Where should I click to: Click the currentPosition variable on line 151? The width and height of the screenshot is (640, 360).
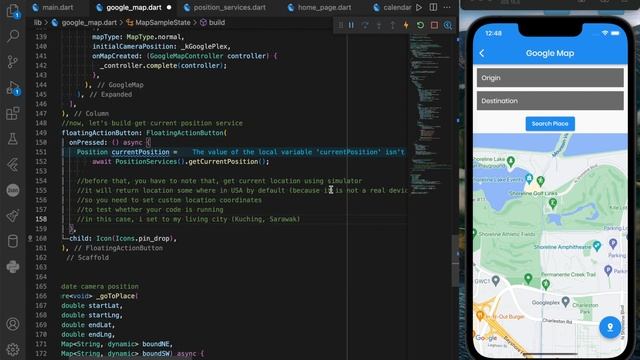(x=140, y=152)
